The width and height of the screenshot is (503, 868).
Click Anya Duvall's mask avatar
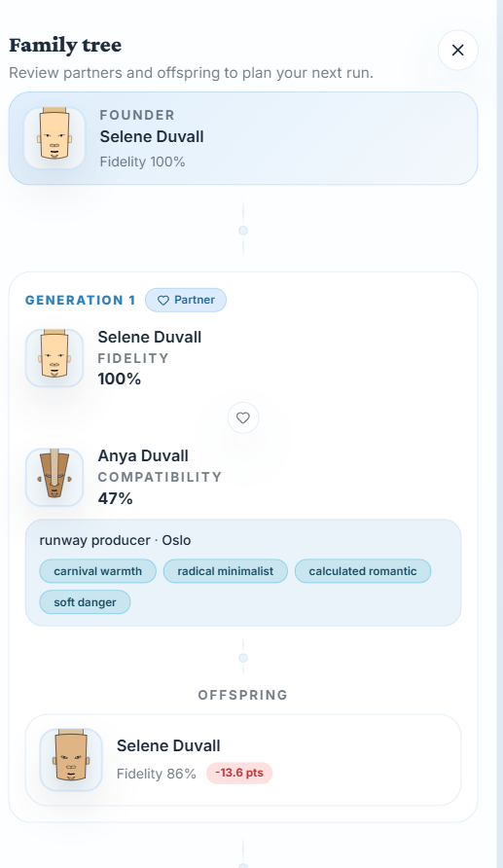pyautogui.click(x=54, y=477)
